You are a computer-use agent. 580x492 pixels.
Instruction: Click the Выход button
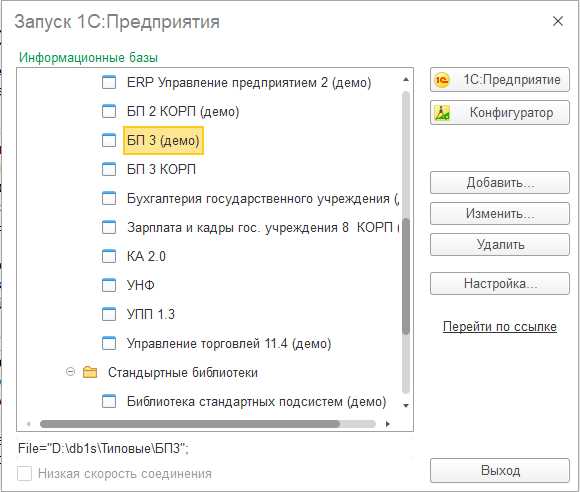[x=500, y=471]
